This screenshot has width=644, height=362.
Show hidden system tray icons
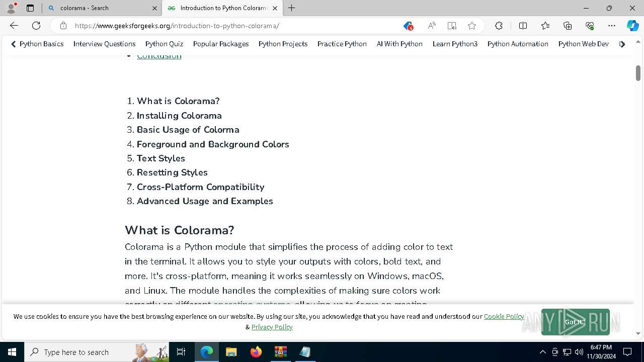(x=542, y=352)
